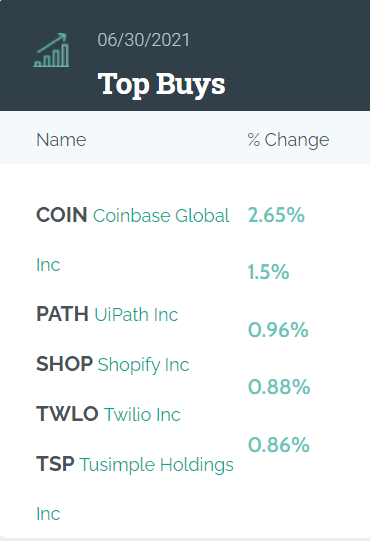The width and height of the screenshot is (370, 541).
Task: Click the 0.86% change value
Action: [279, 445]
